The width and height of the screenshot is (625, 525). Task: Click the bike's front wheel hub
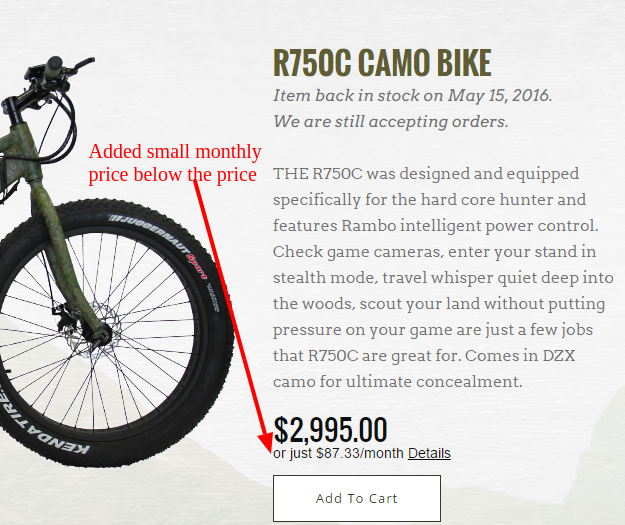[x=101, y=334]
